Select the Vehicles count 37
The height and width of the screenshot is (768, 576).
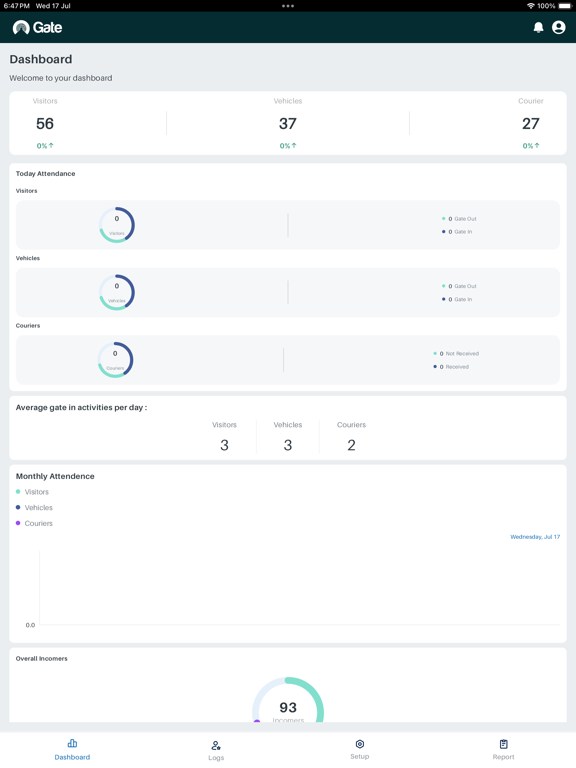click(x=288, y=123)
